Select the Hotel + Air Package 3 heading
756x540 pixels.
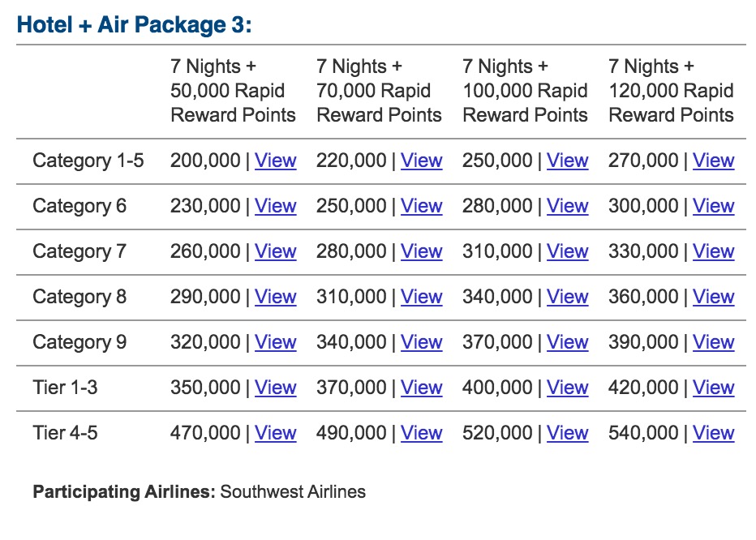coord(135,24)
